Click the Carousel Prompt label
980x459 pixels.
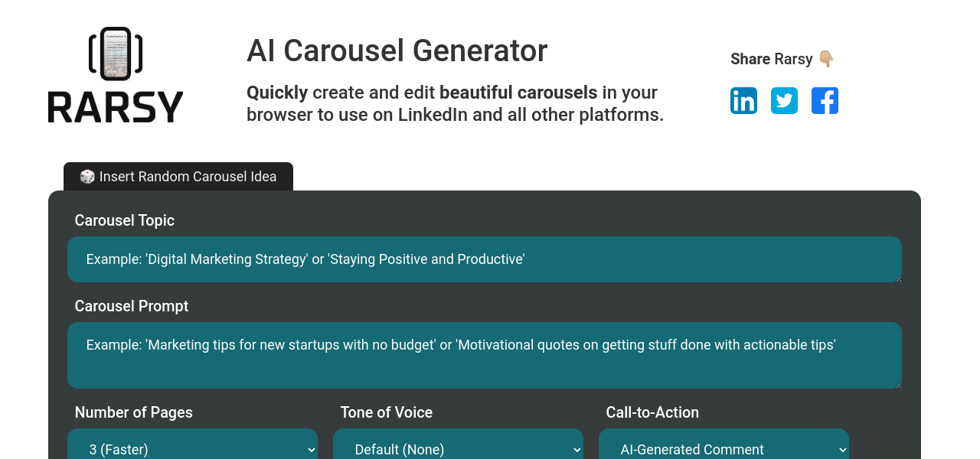pyautogui.click(x=132, y=306)
